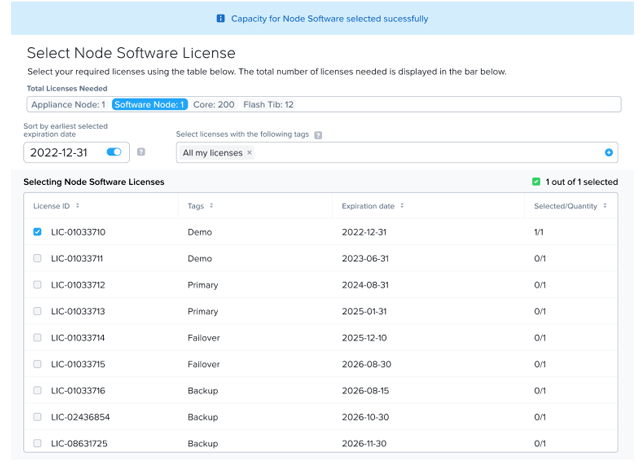644x465 pixels.
Task: Select the Core: 200 tab
Action: pyautogui.click(x=214, y=105)
